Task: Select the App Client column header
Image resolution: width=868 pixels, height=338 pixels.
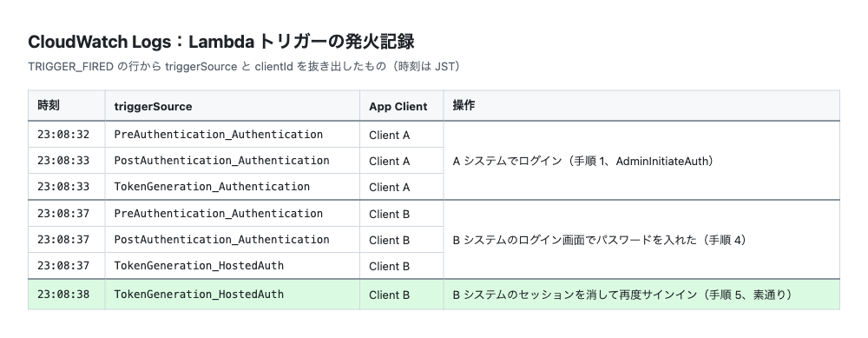Action: [x=401, y=105]
